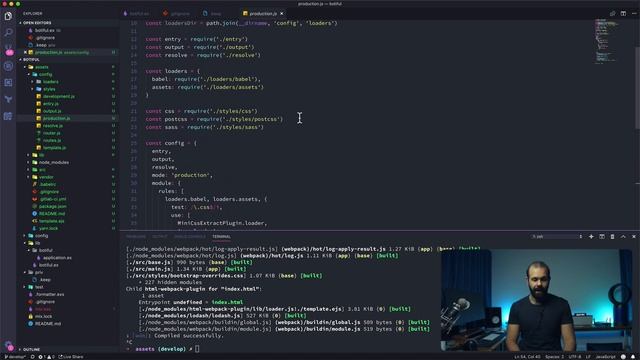
Task: Click line and column indicator in status bar
Action: tap(527, 357)
